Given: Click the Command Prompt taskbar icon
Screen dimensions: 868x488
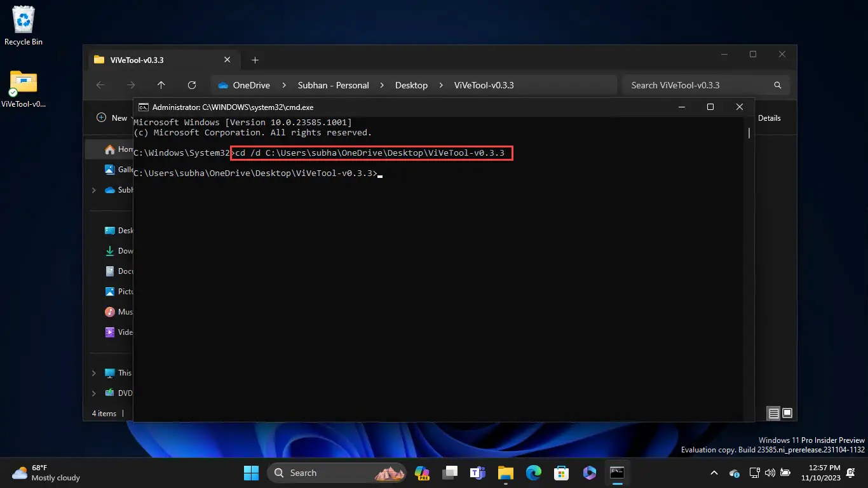Looking at the screenshot, I should (617, 473).
